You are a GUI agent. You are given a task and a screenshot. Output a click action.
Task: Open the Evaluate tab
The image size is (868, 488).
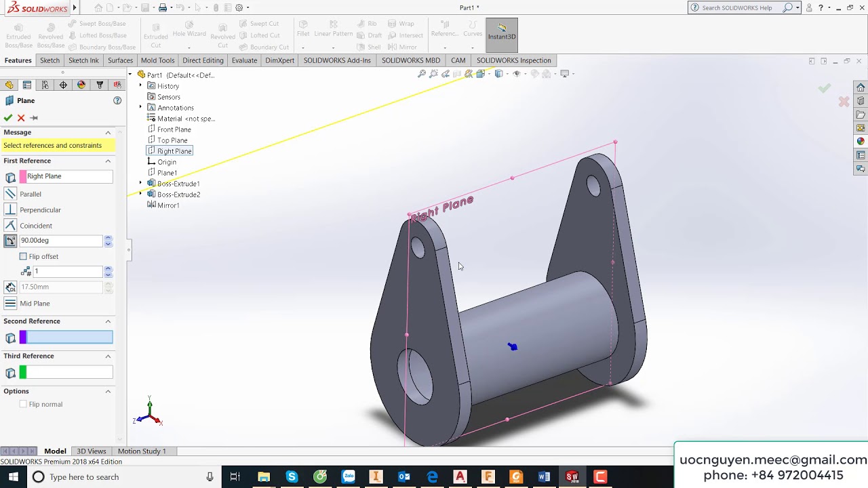244,60
